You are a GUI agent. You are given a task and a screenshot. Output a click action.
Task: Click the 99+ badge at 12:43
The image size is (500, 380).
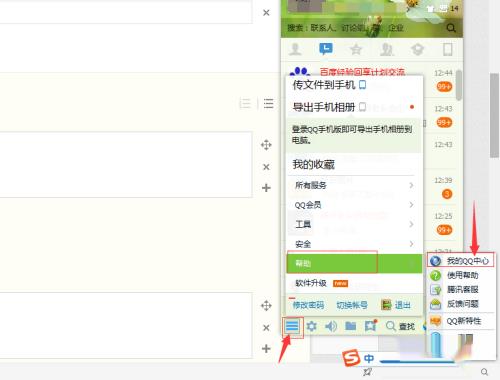coord(444,122)
